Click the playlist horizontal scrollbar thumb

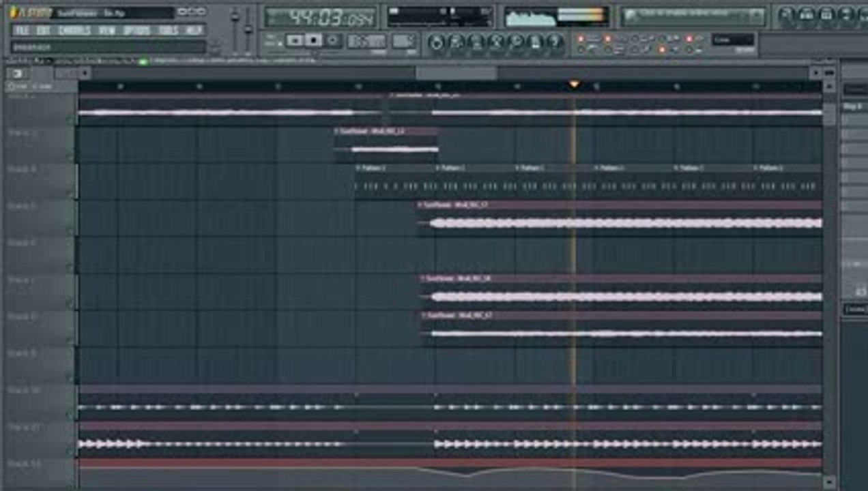coord(457,73)
